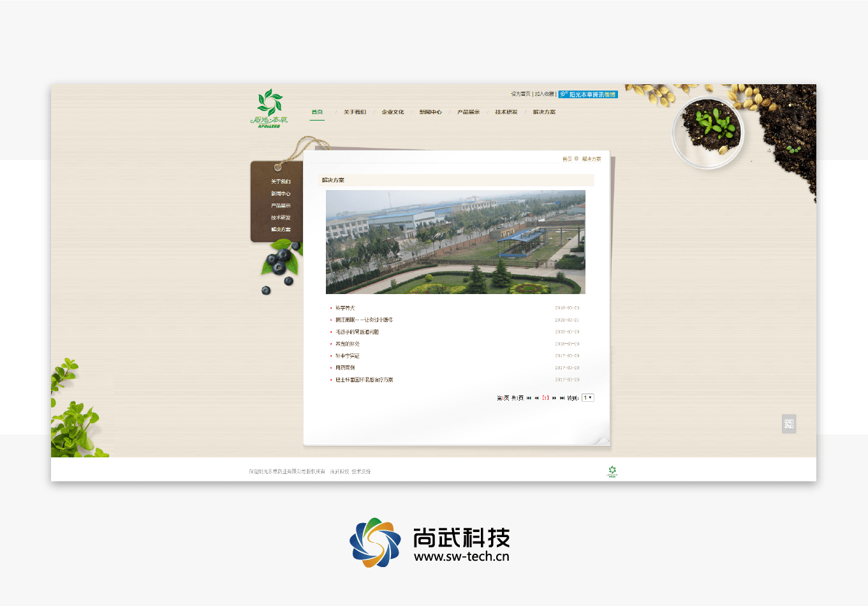Open the article 用药案例
The image size is (868, 606).
tap(345, 368)
